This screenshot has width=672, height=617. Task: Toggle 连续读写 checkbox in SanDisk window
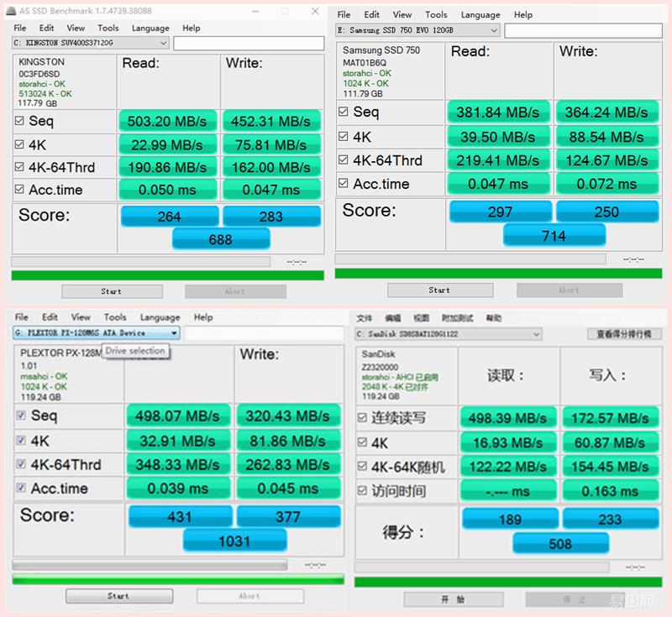[362, 417]
